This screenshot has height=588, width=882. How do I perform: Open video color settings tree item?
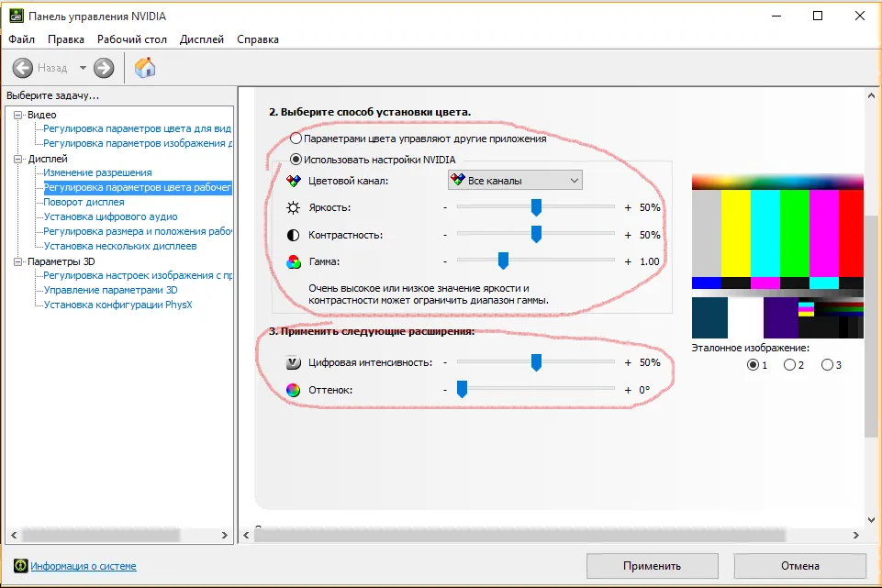[138, 128]
